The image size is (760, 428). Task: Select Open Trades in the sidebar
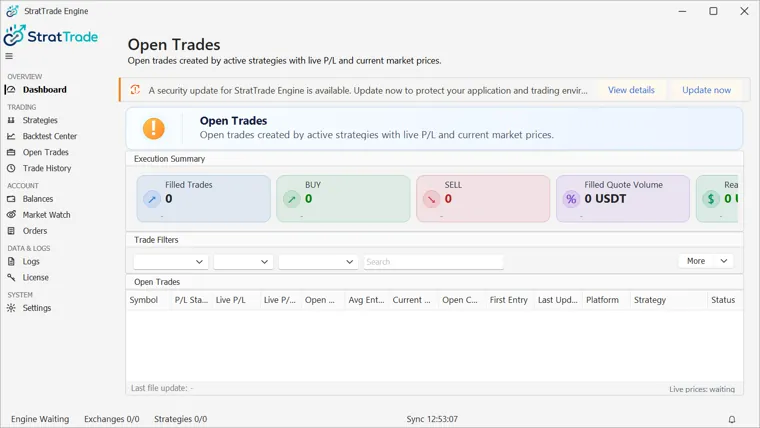pyautogui.click(x=46, y=152)
